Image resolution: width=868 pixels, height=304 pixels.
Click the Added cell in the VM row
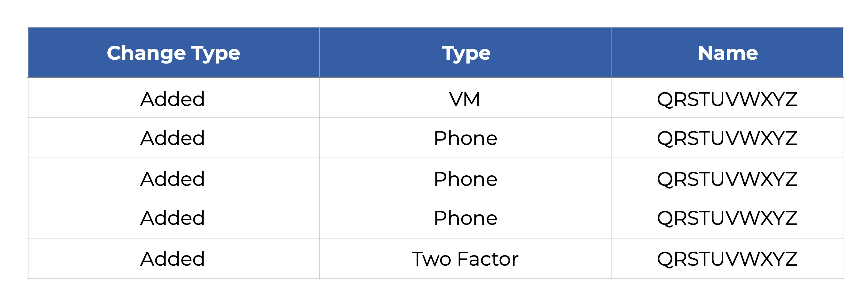[x=173, y=99]
